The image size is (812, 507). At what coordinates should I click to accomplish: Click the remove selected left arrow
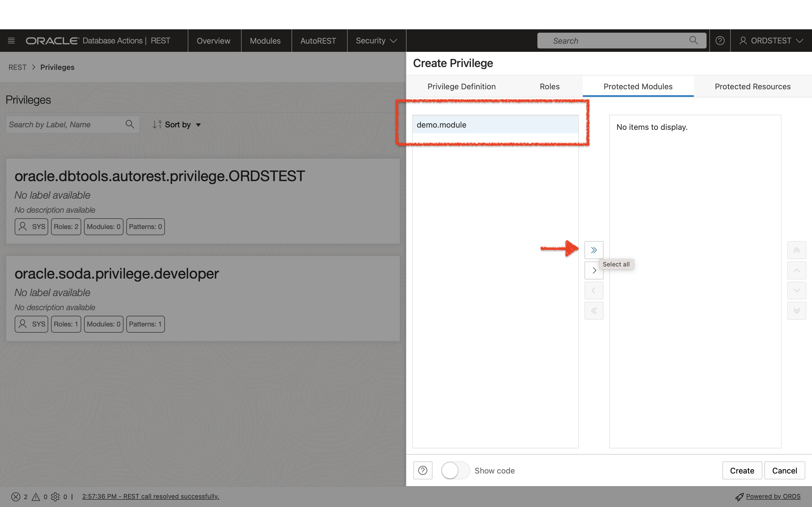coord(593,290)
